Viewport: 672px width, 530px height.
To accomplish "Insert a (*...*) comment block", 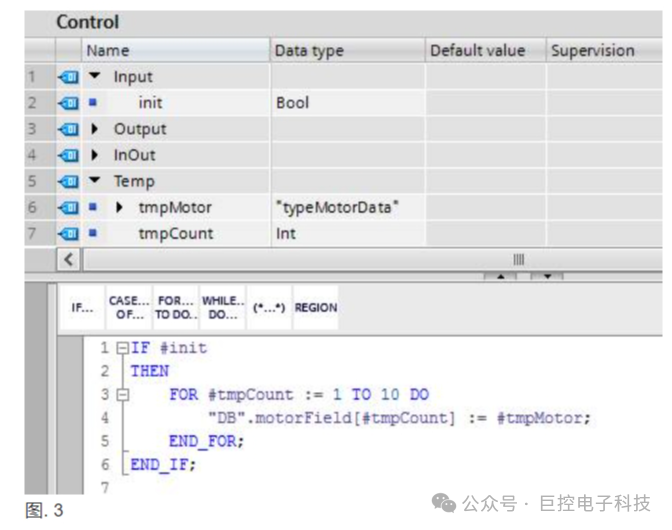I will [269, 307].
